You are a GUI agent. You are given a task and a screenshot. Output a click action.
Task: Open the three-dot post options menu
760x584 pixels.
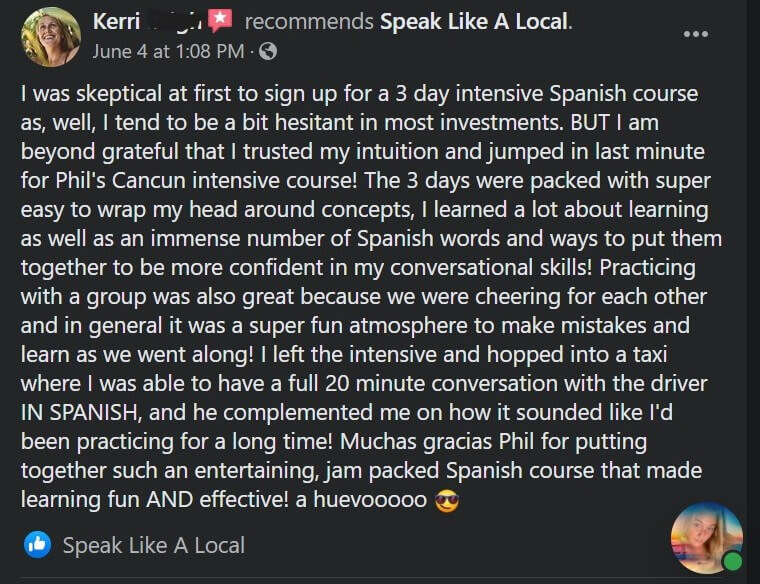click(x=696, y=35)
